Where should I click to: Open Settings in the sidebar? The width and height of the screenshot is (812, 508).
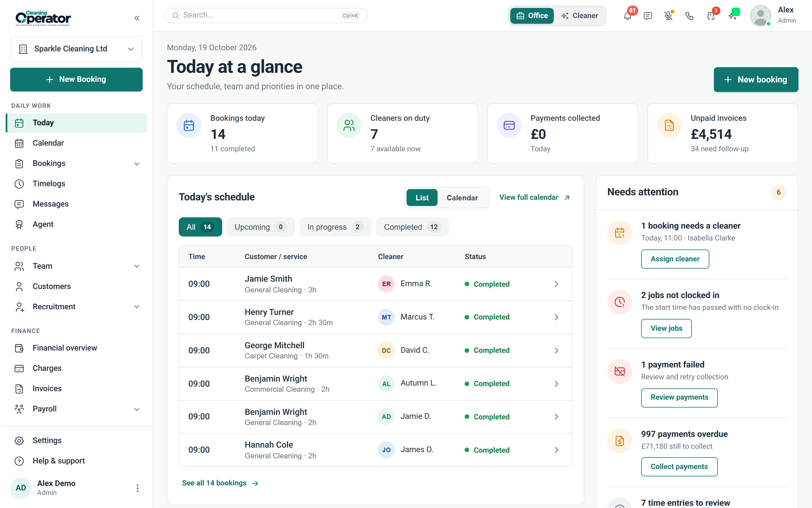click(76, 441)
